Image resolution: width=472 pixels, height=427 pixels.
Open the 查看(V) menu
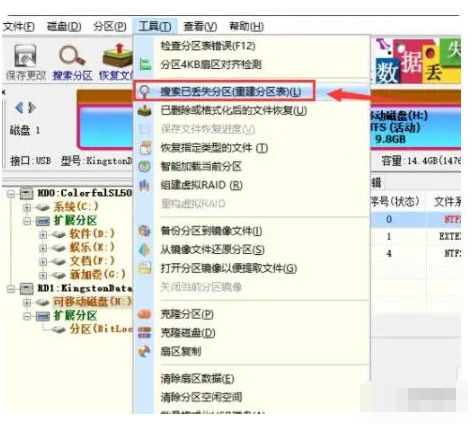[x=200, y=26]
